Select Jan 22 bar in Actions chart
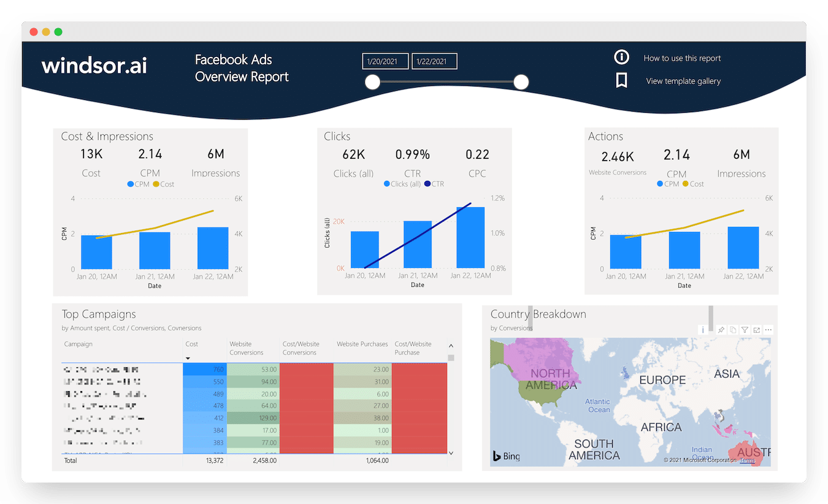This screenshot has height=504, width=828. pos(743,248)
